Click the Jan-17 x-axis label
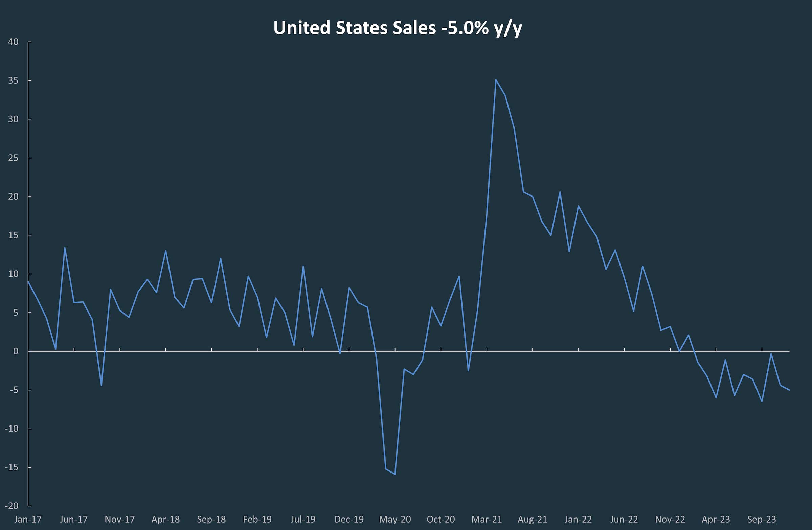The image size is (812, 530). 28,519
